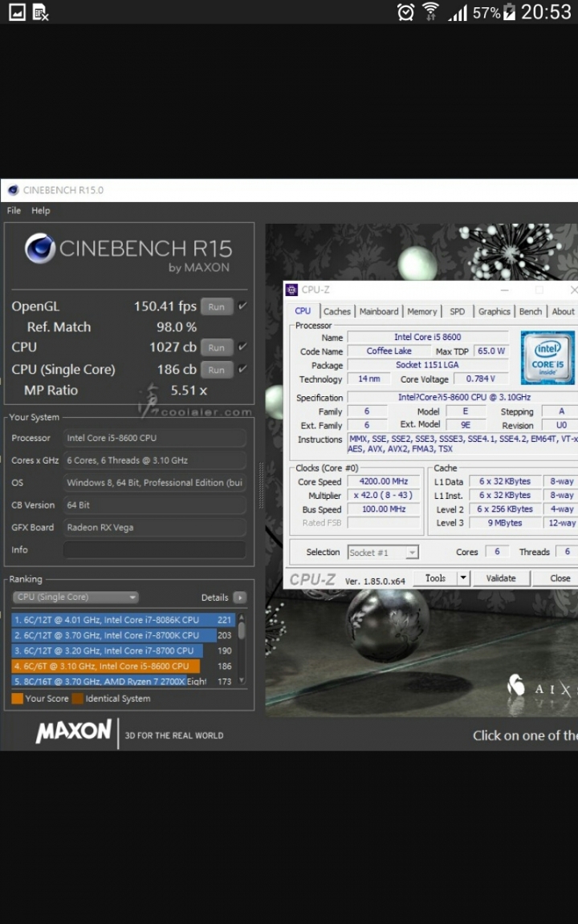Image resolution: width=578 pixels, height=924 pixels.
Task: Toggle the CPU test checkbox
Action: tap(242, 346)
